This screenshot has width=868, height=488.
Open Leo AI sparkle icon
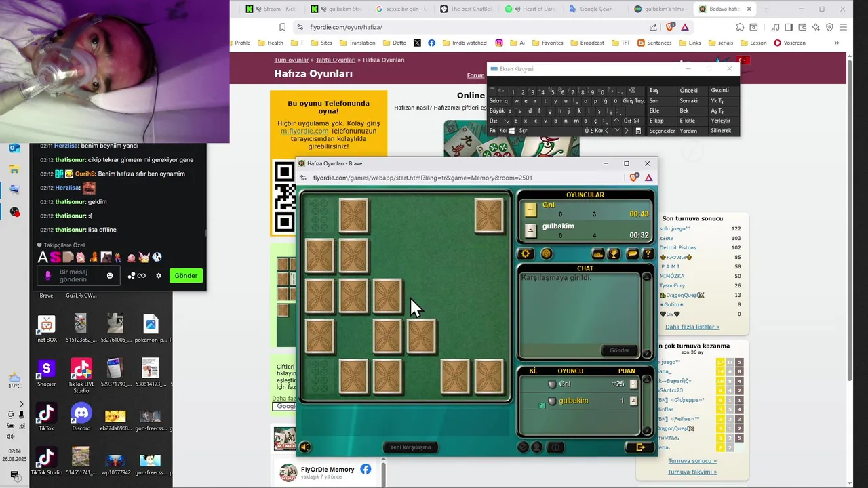(x=816, y=27)
